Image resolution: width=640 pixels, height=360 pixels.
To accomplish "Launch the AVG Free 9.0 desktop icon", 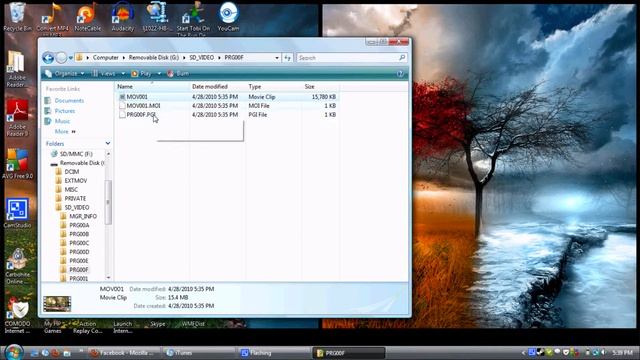I will (x=17, y=163).
